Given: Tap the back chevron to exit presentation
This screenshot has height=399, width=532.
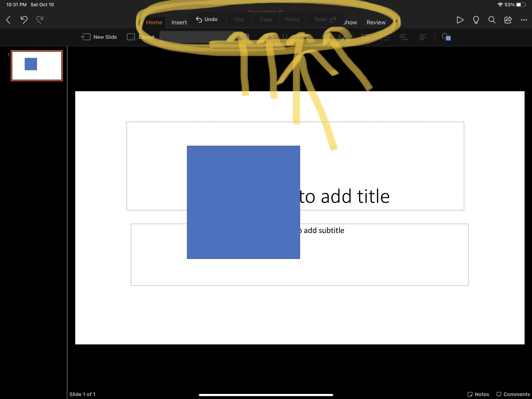Looking at the screenshot, I should 8,20.
